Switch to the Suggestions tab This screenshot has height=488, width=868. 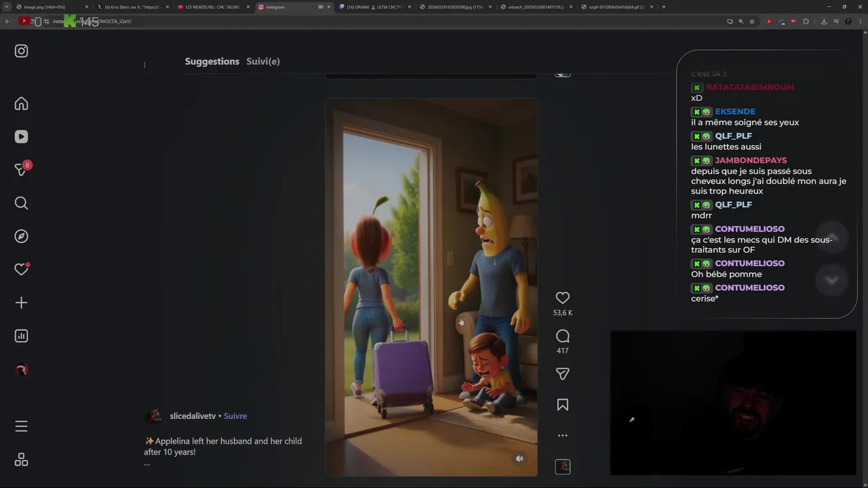click(x=212, y=62)
